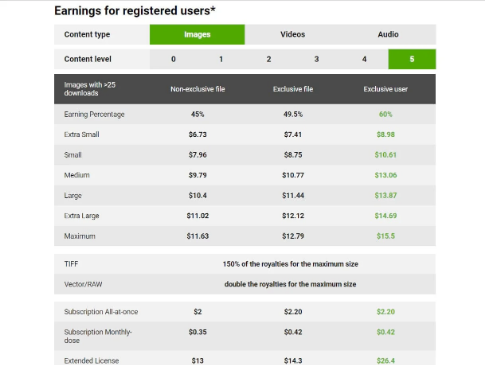The height and width of the screenshot is (365, 485).
Task: Click the green $2.20 Exclusive user value
Action: 386,312
